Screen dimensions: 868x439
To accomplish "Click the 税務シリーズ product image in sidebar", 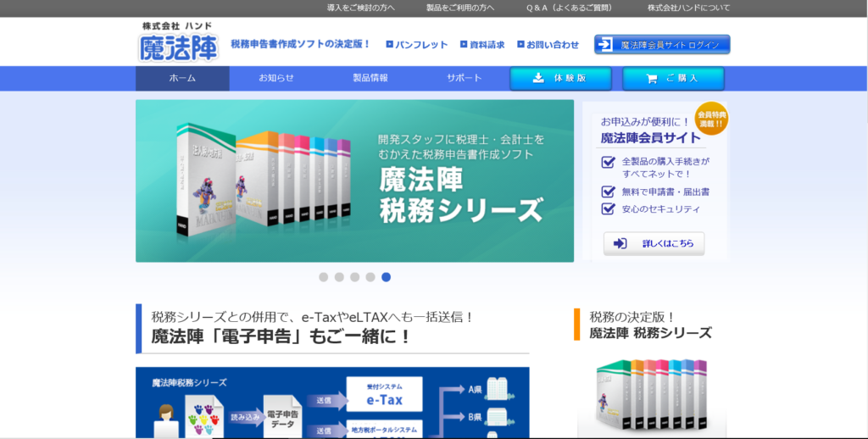I will click(652, 395).
